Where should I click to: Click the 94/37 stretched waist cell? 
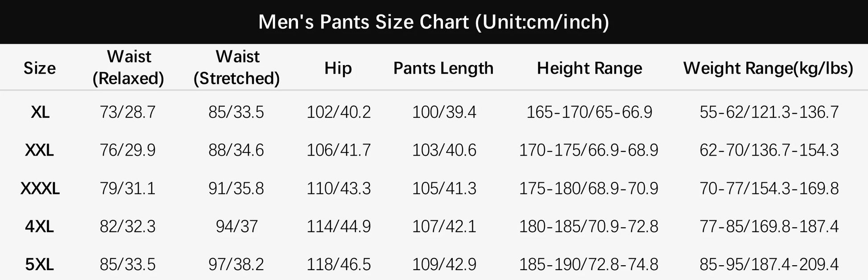tap(237, 226)
